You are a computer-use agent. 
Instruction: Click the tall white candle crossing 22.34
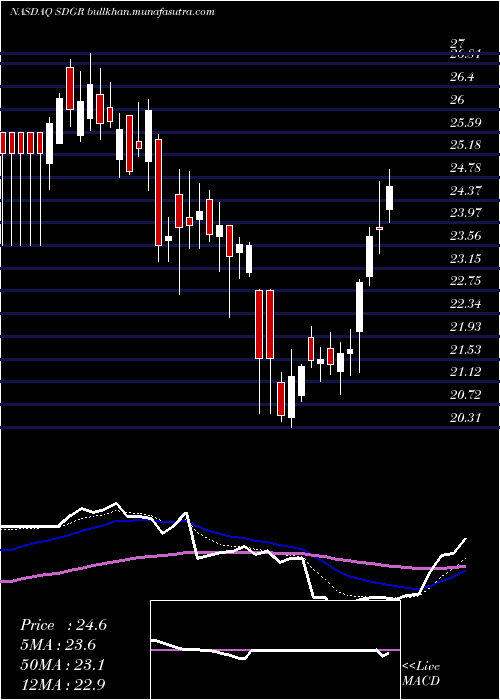pyautogui.click(x=359, y=307)
